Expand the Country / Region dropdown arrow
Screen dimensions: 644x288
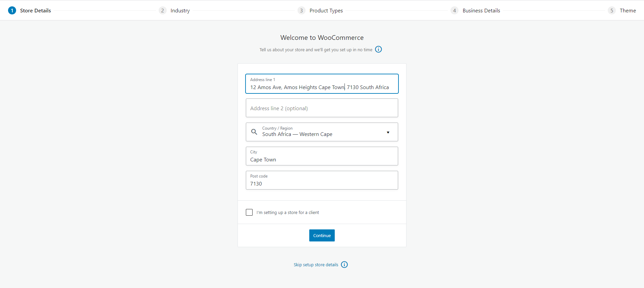click(388, 132)
